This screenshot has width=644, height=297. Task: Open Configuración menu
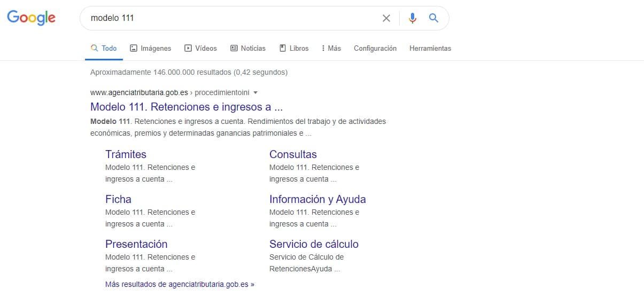point(375,48)
